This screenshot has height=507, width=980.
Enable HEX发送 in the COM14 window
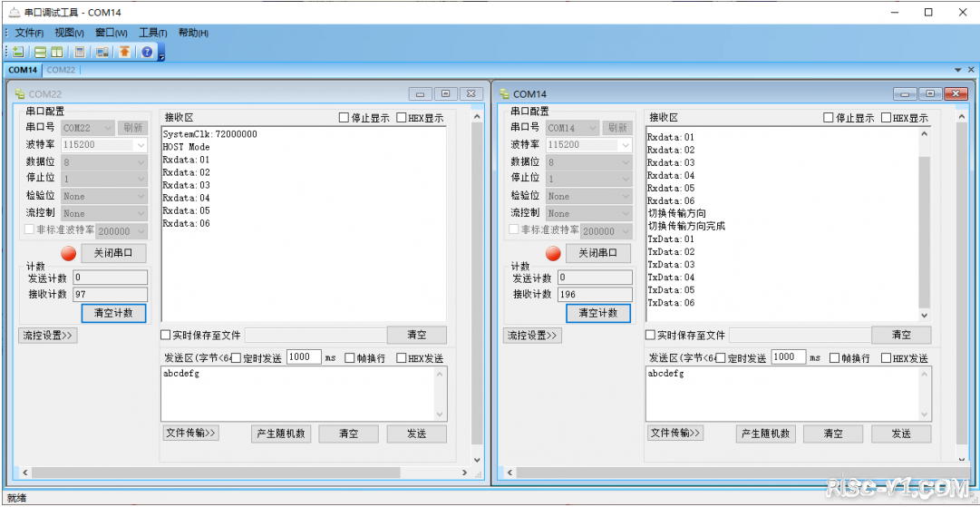(887, 358)
